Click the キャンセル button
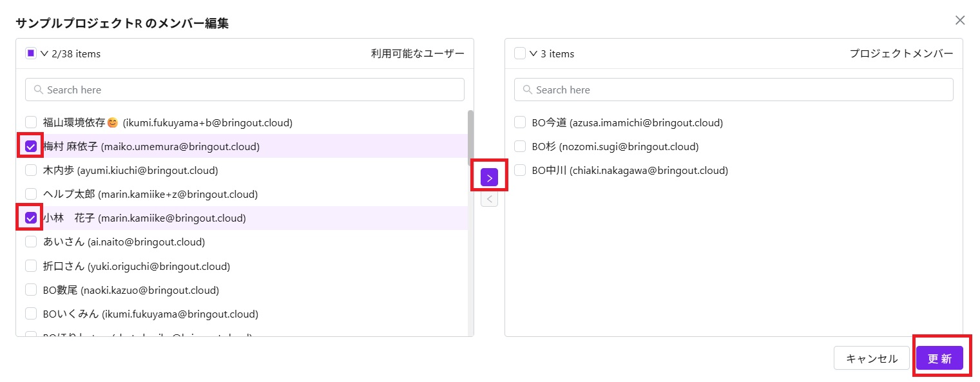 pyautogui.click(x=872, y=358)
